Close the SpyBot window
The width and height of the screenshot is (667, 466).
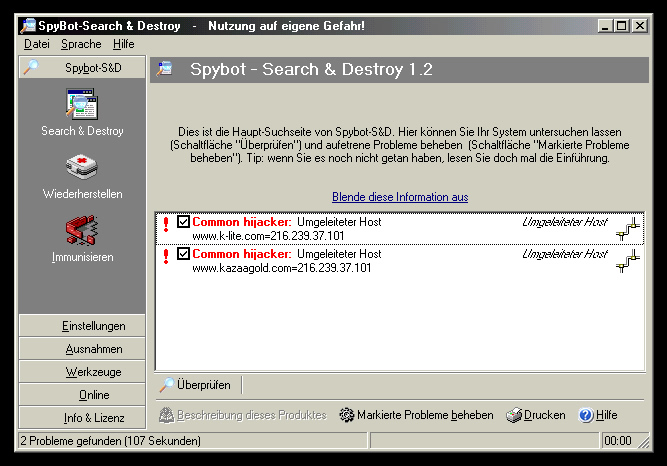pos(640,26)
